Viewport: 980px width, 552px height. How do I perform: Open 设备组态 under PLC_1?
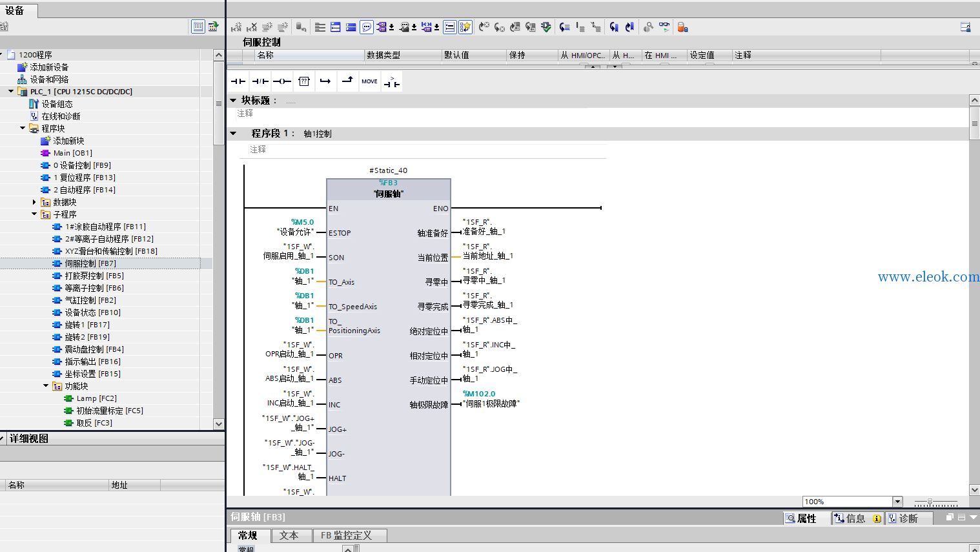[x=57, y=104]
